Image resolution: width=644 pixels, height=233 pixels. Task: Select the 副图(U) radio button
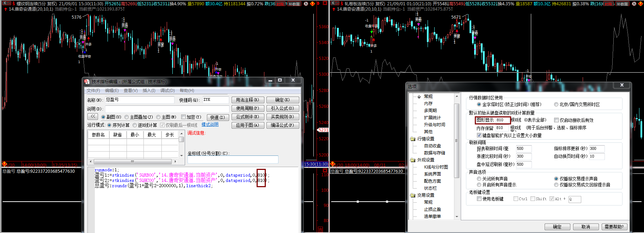[103, 117]
